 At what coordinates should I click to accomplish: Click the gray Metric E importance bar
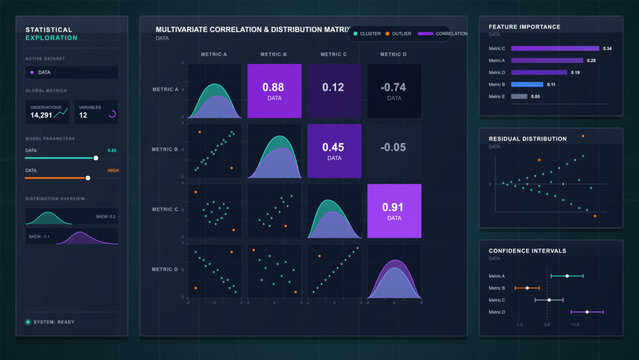[x=519, y=97]
